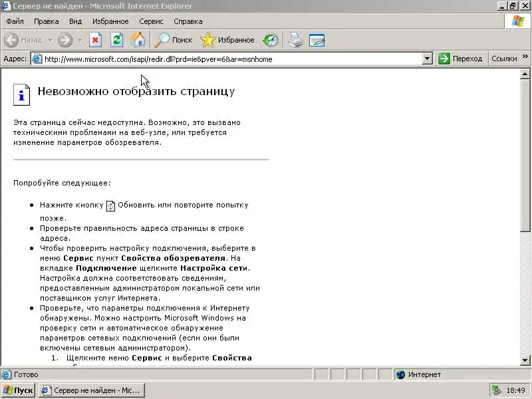Select taskbar button Сервер не найден

click(92, 390)
